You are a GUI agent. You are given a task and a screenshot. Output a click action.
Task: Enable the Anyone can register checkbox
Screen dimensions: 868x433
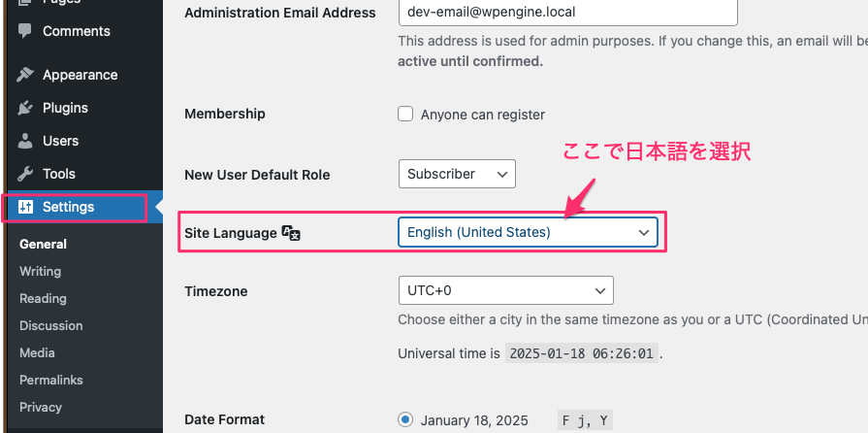[406, 114]
